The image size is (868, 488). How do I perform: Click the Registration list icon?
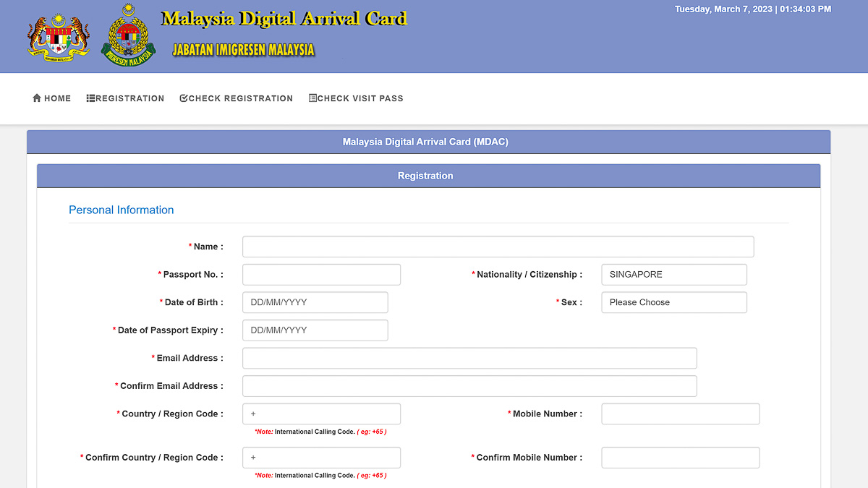[90, 98]
